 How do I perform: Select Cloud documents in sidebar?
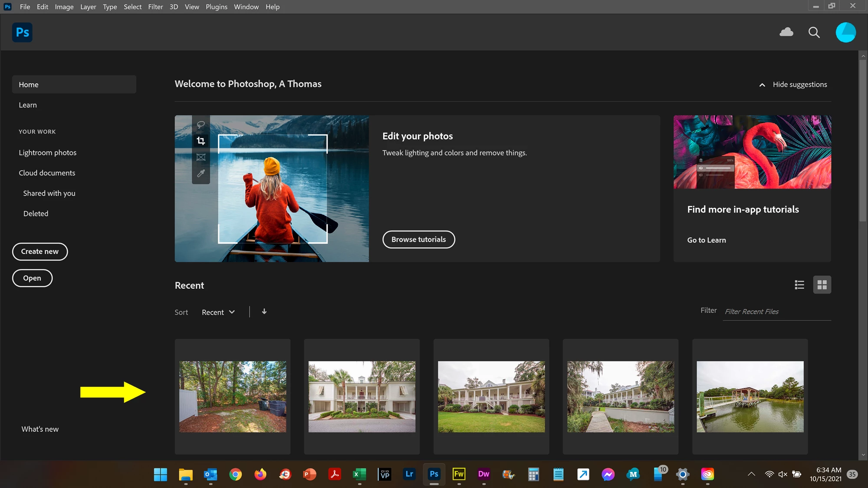(x=47, y=173)
